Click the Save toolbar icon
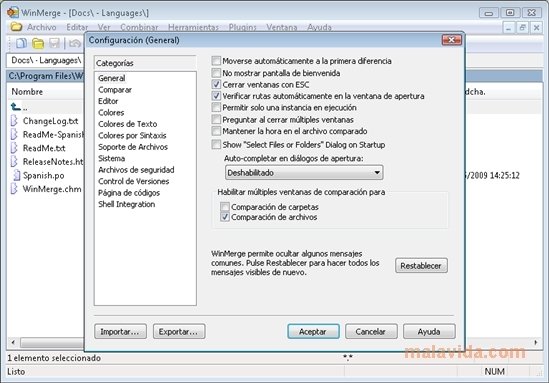Viewport: 549px width, 383px height. [x=54, y=43]
